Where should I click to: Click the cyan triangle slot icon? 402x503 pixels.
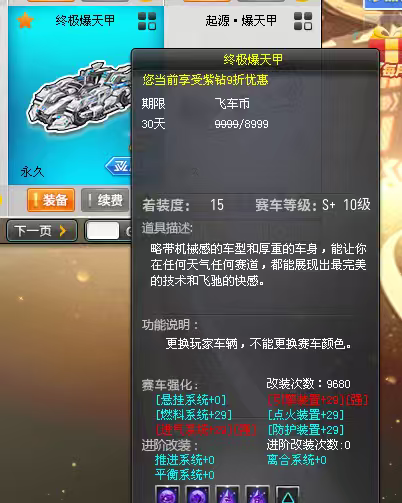coord(287,494)
